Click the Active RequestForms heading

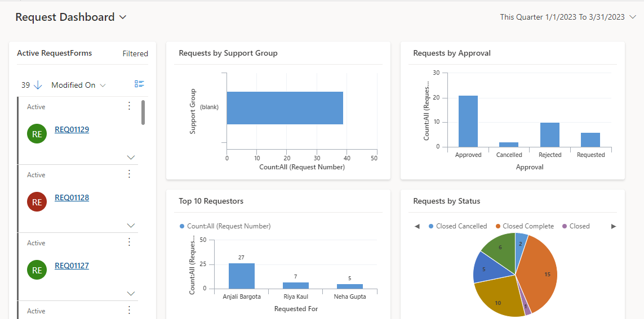point(54,53)
